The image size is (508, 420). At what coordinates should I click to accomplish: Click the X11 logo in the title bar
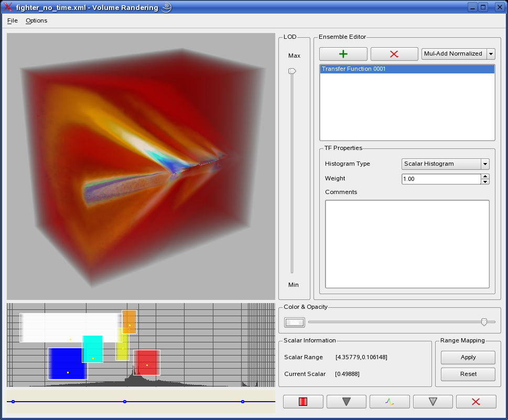(x=8, y=7)
